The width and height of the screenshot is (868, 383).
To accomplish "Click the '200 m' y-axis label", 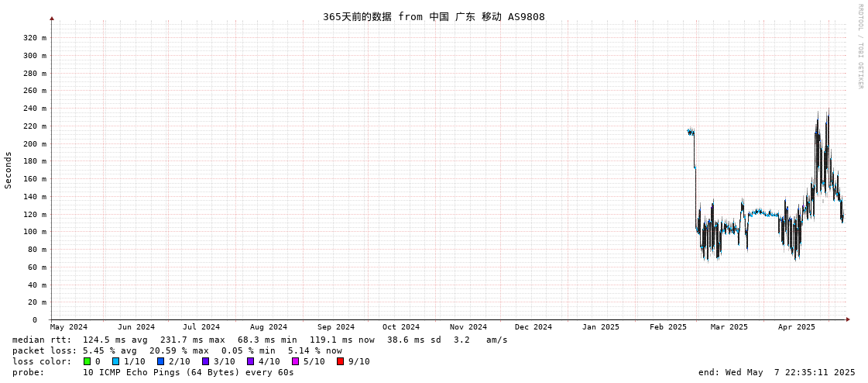I will (34, 143).
